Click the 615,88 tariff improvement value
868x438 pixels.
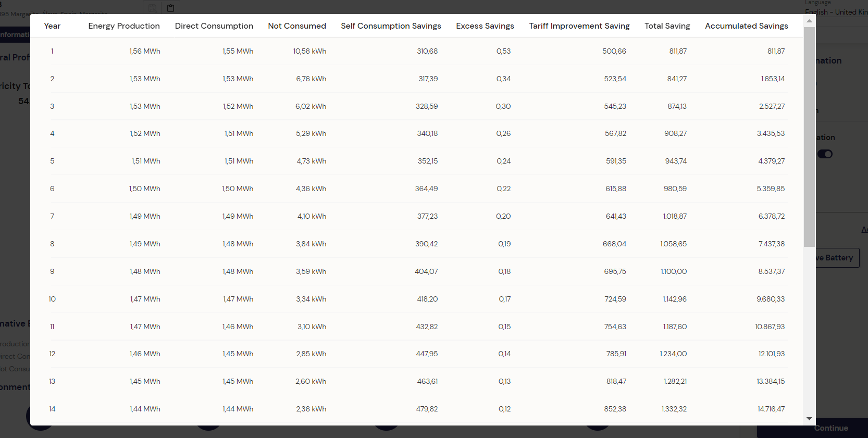[616, 189]
